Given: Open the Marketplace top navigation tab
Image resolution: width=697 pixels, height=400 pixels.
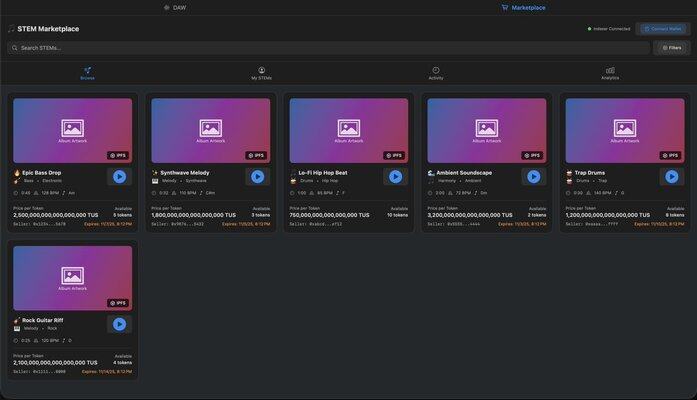Looking at the screenshot, I should coord(523,7).
